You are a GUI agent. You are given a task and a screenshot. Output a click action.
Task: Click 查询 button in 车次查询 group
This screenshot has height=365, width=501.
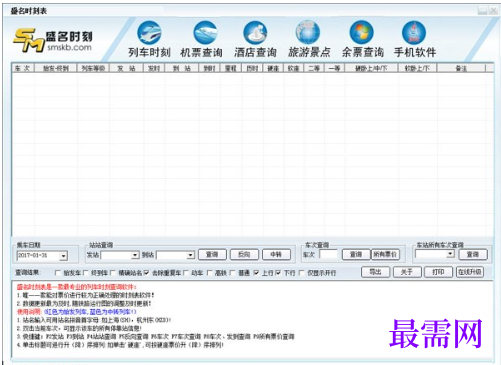point(356,255)
